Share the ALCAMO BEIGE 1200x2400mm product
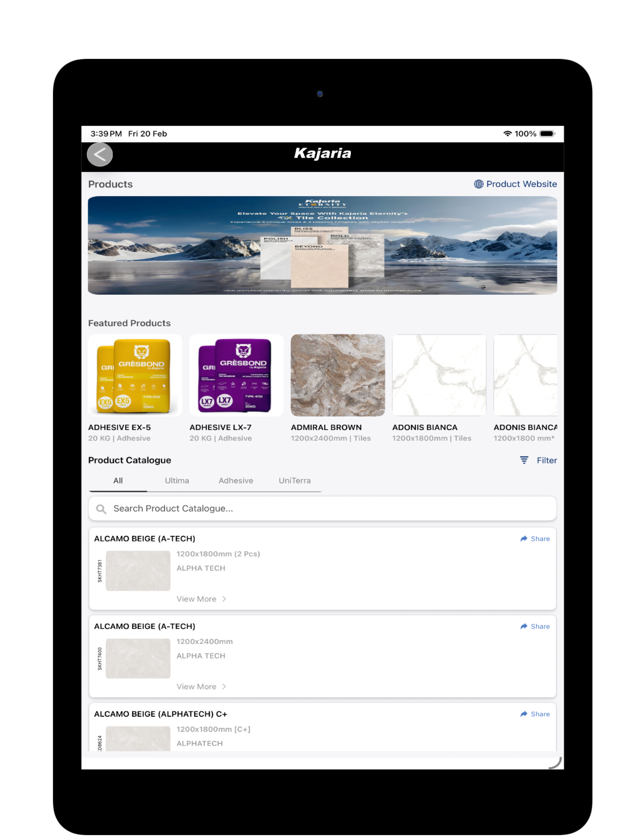Image resolution: width=630 pixels, height=840 pixels. (x=535, y=627)
